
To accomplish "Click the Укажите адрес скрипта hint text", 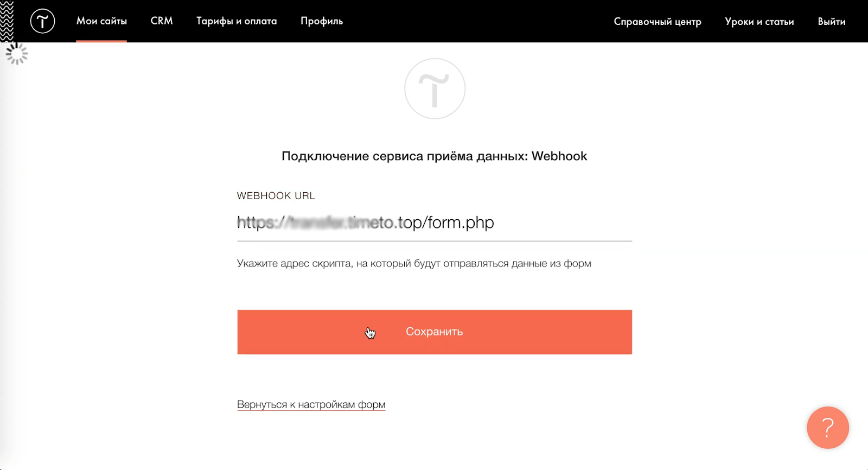I will coord(414,264).
